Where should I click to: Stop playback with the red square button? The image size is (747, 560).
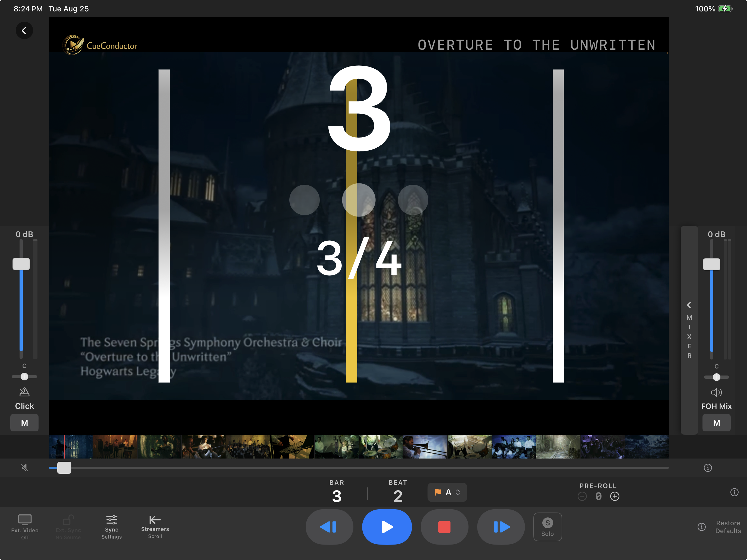[x=444, y=527]
